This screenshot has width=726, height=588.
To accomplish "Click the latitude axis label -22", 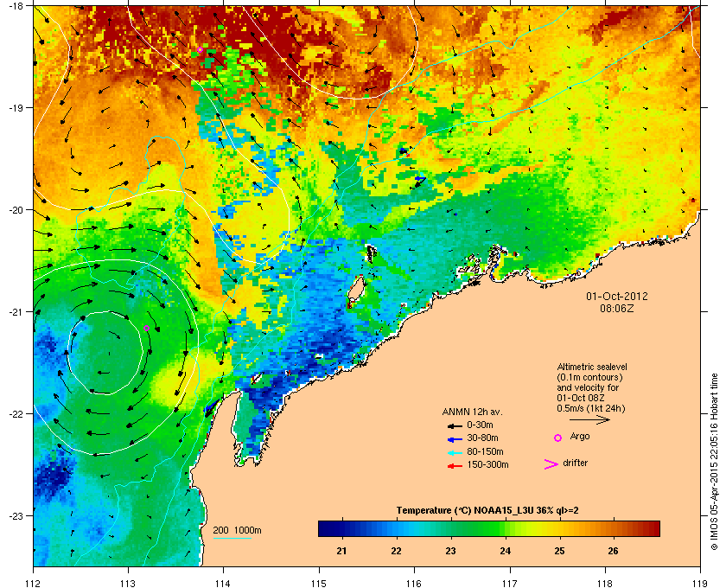I will 16,414.
